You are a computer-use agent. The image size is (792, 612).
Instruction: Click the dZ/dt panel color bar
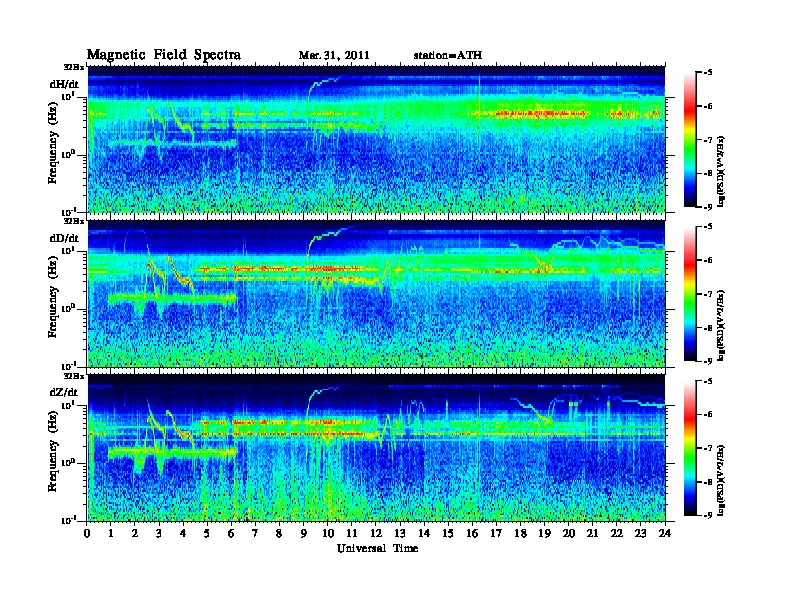690,448
